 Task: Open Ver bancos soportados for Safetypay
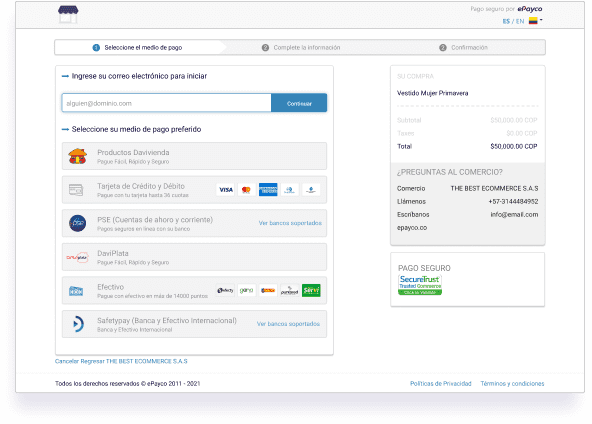(x=288, y=324)
